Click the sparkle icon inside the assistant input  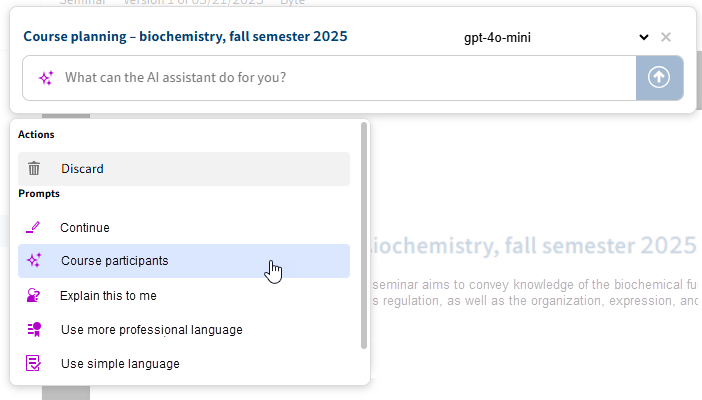46,78
